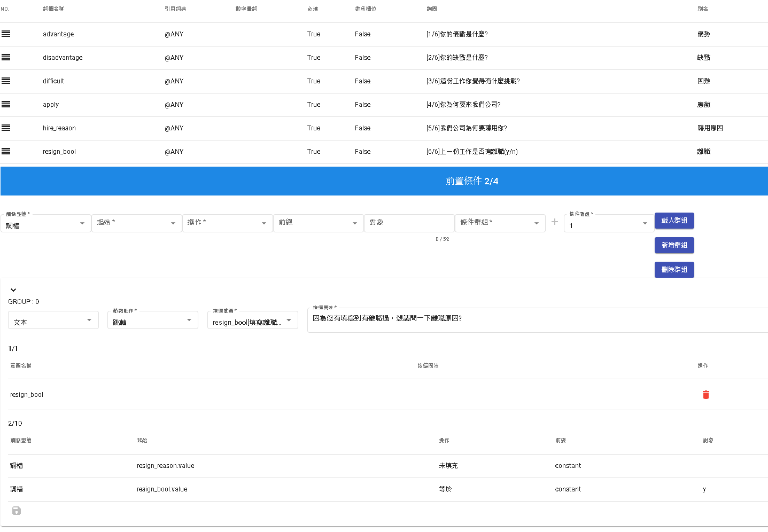Click the 新增群組 button
The width and height of the screenshot is (768, 532).
coord(674,245)
